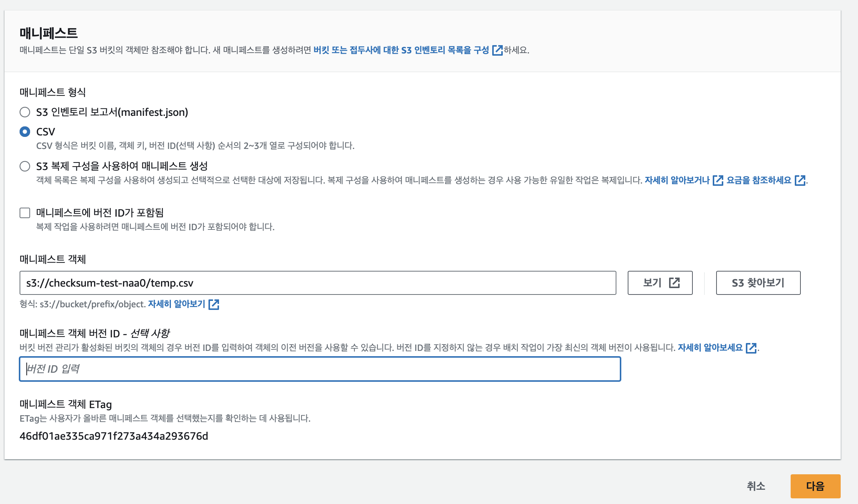Click external icon next to 자세히 알아보세요
The height and width of the screenshot is (504, 858).
(751, 348)
